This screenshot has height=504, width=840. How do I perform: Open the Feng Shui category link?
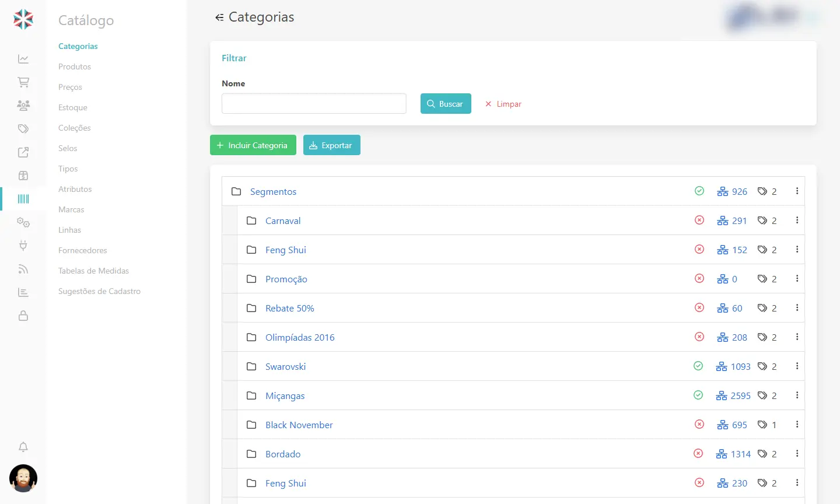286,250
